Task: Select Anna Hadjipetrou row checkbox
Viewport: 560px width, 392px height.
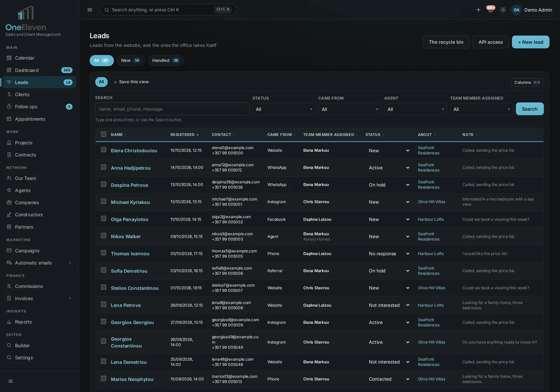Action: 103,167
